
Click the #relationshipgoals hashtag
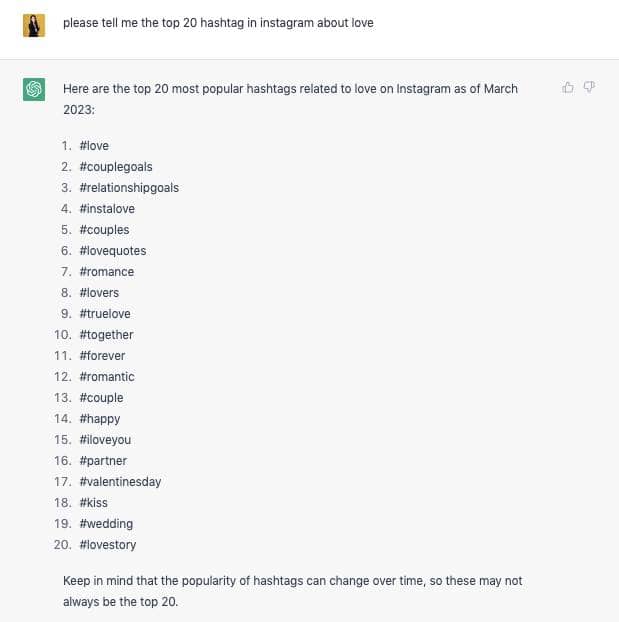(x=129, y=188)
